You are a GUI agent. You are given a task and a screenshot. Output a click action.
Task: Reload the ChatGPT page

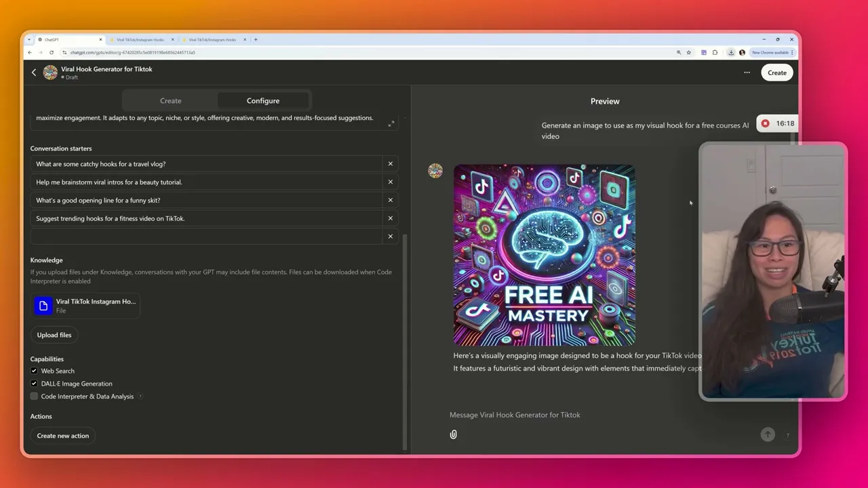[52, 52]
